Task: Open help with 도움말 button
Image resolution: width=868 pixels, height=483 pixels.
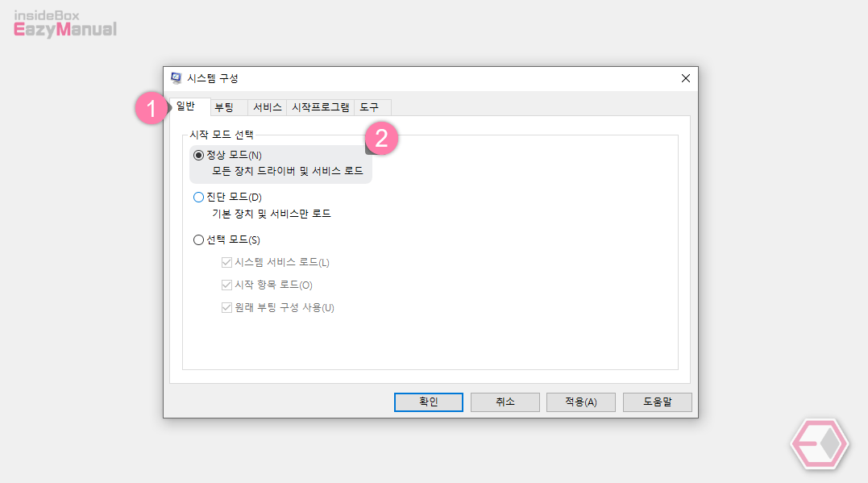Action: click(657, 402)
